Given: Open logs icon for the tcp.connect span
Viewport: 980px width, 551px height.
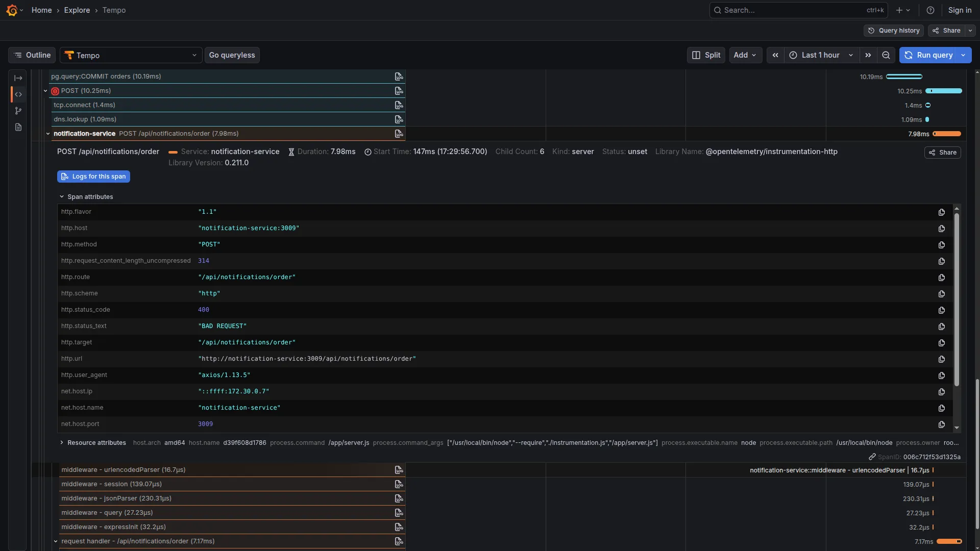Looking at the screenshot, I should (x=398, y=105).
